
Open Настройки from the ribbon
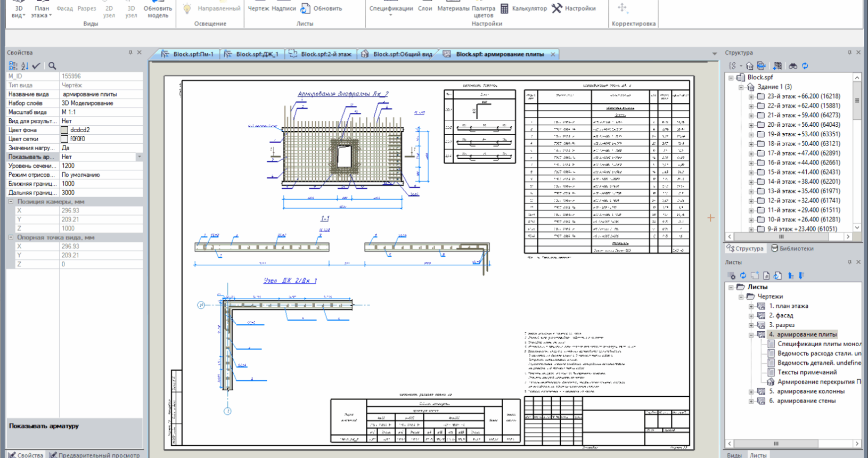574,9
